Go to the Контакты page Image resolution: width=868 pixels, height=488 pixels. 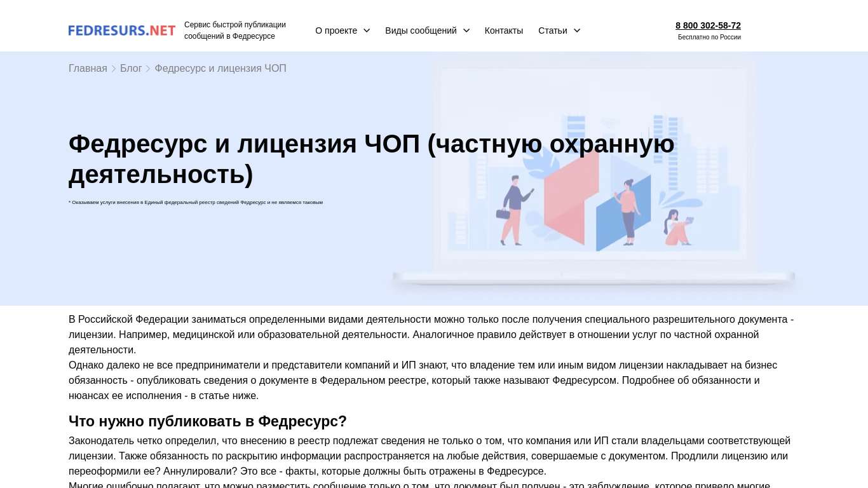(x=503, y=30)
